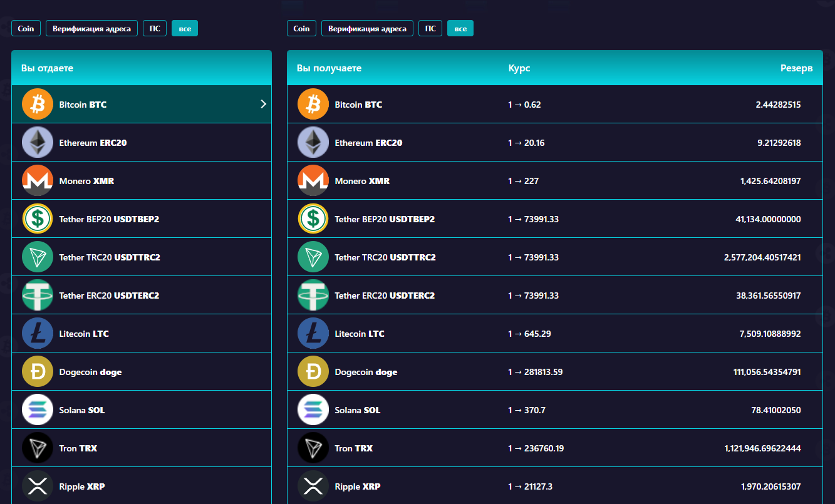This screenshot has width=835, height=504.
Task: Select the left 'все' filter tab
Action: [x=185, y=28]
